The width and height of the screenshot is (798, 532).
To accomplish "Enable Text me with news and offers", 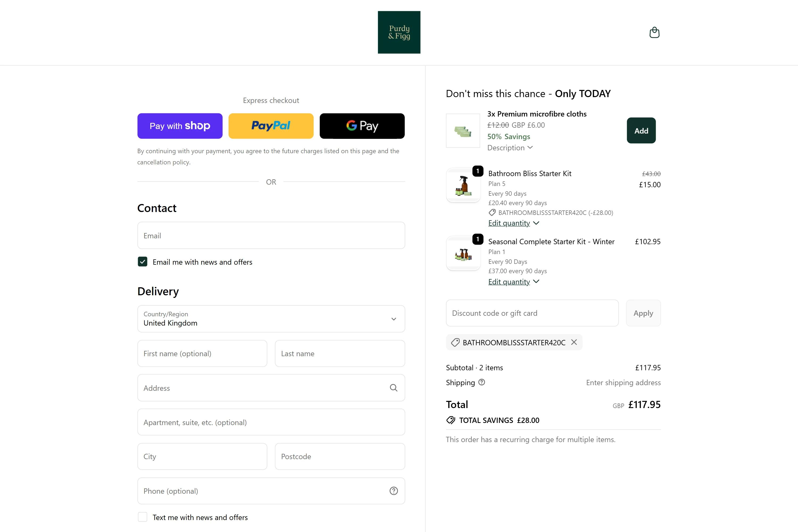I will pyautogui.click(x=143, y=517).
